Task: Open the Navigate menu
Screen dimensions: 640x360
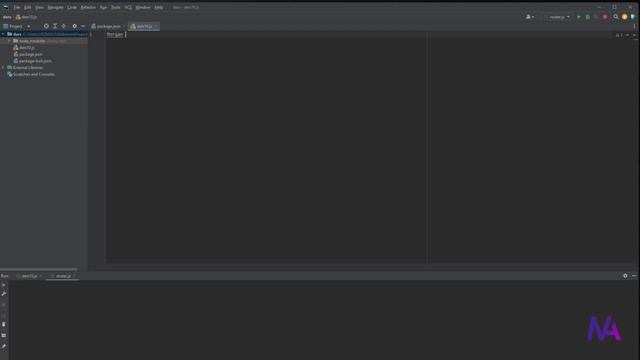Action: pyautogui.click(x=56, y=7)
